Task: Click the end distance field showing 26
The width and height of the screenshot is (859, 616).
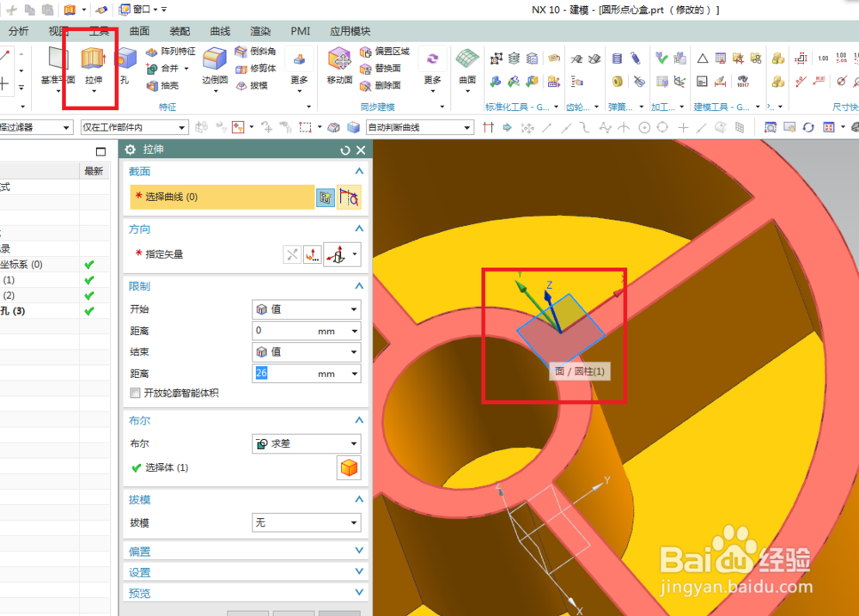Action: tap(300, 373)
